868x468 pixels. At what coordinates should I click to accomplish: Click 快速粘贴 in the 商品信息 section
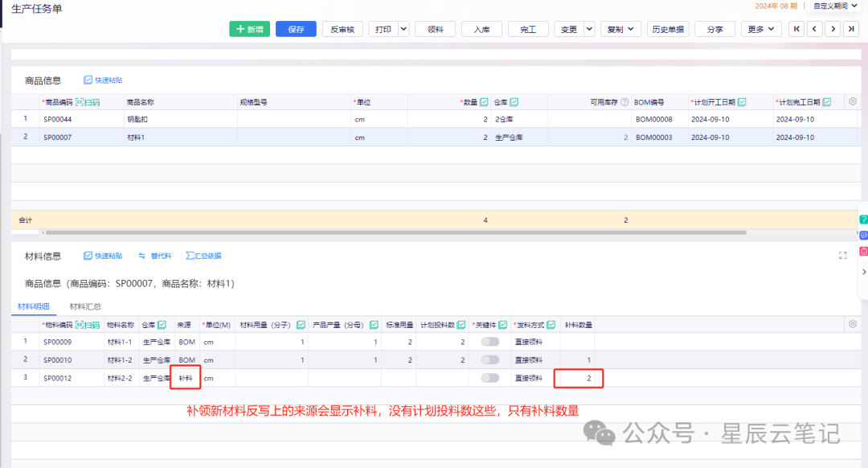click(x=103, y=80)
